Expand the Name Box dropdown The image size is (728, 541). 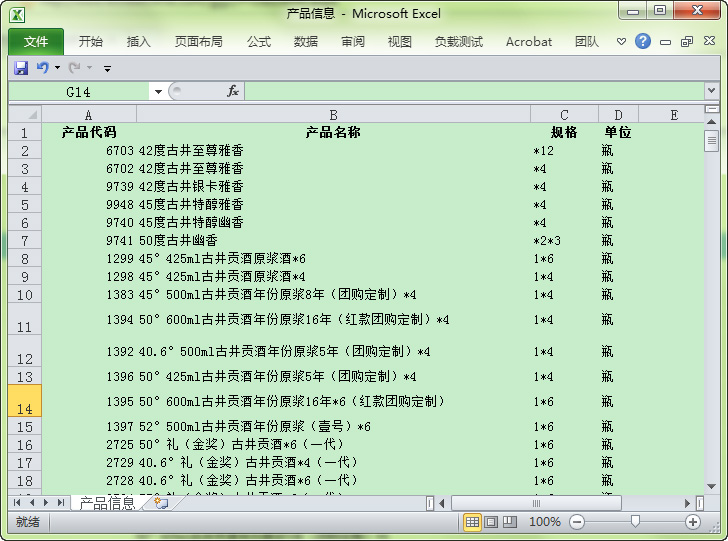click(x=158, y=91)
